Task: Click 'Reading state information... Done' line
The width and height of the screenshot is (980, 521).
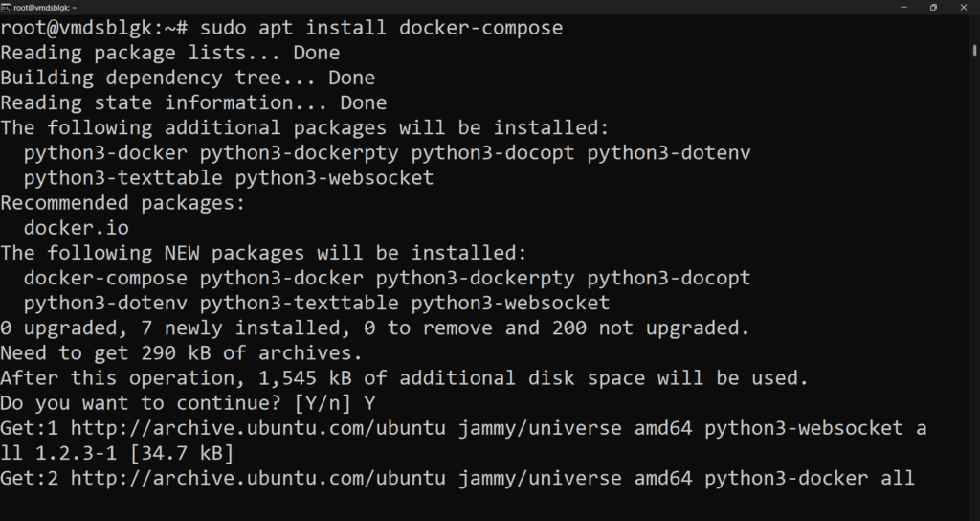Action: [193, 102]
